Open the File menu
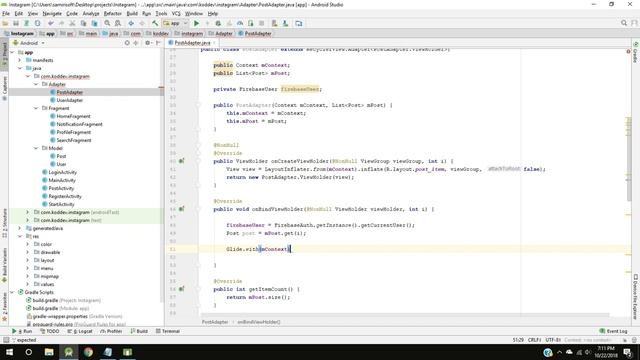This screenshot has width=640, height=360. point(6,13)
